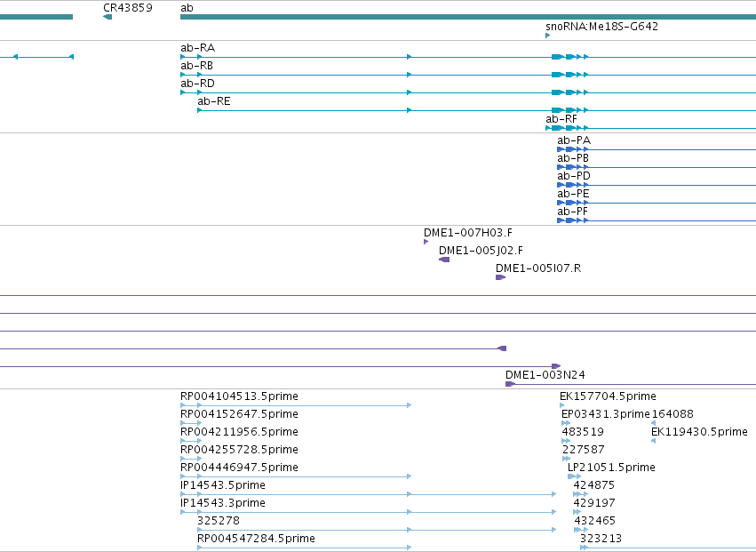Click the DME1-005J02.F clone label
Viewport: 756px width, 552px height.
click(481, 251)
